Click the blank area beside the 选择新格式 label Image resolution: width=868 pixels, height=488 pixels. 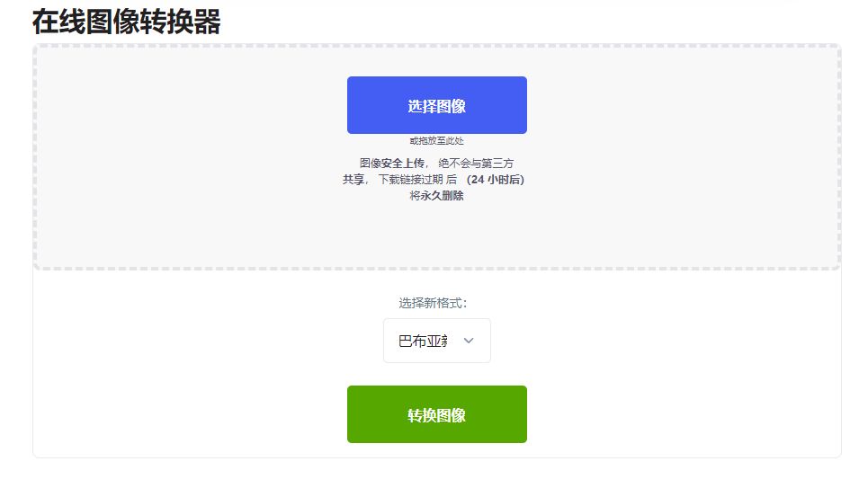coord(609,303)
